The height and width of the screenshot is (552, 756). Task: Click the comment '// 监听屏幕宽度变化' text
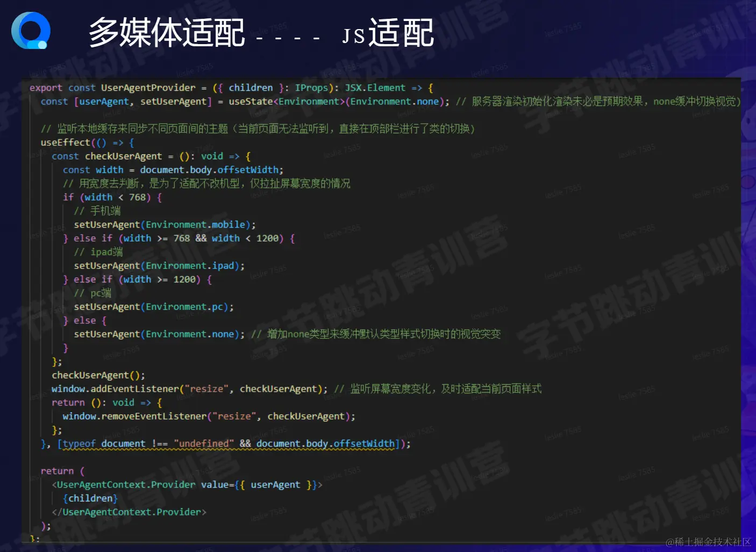pos(438,389)
